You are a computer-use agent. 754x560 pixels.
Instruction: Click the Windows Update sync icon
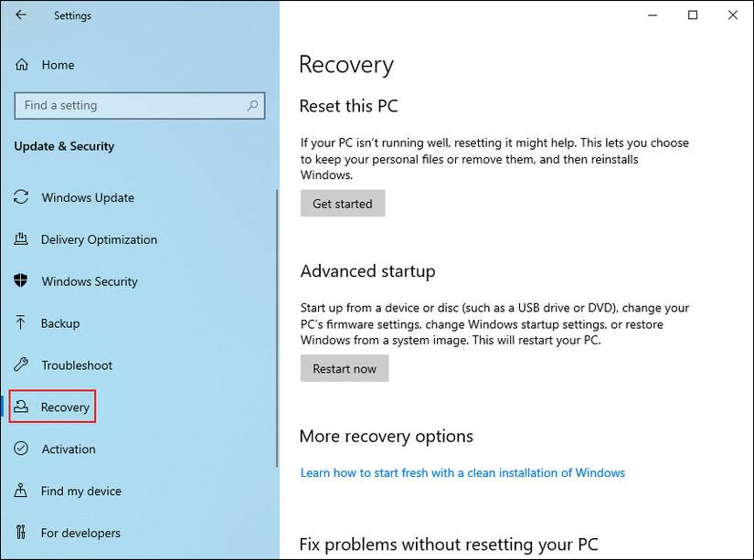pos(22,197)
